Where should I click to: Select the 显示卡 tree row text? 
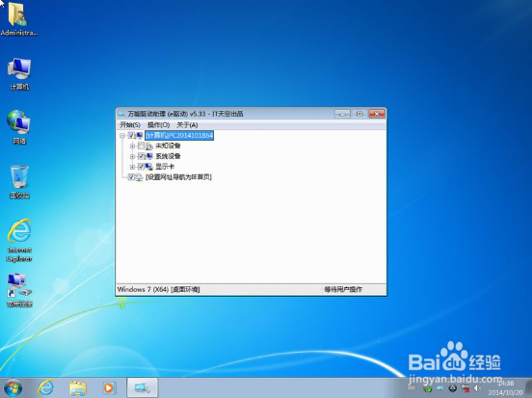[x=165, y=167]
